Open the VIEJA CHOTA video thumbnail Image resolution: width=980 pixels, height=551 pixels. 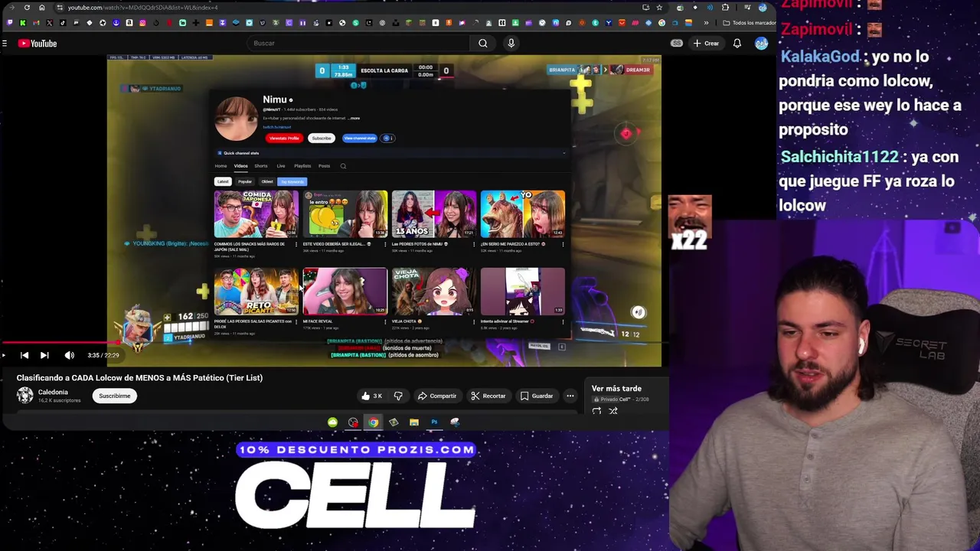tap(434, 291)
